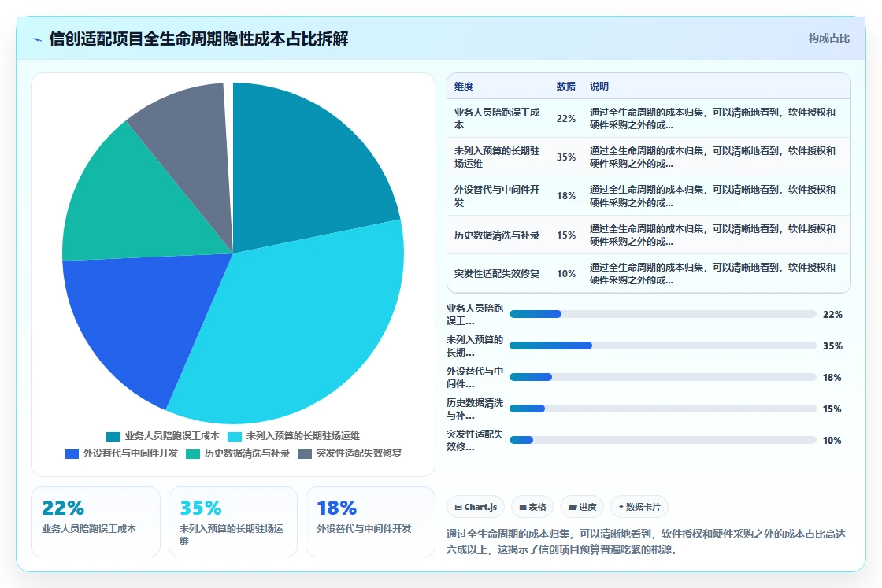Click the 数据 table column header

[x=566, y=86]
